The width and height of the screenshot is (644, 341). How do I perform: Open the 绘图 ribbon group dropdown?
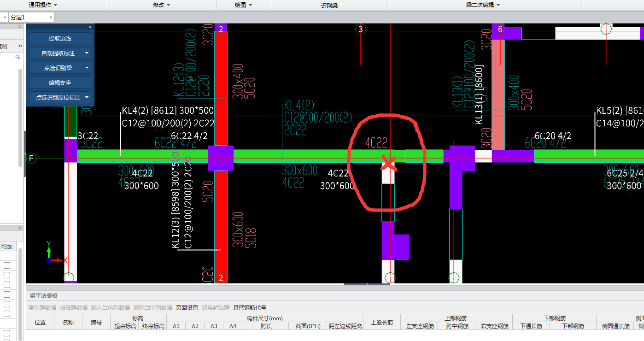244,5
